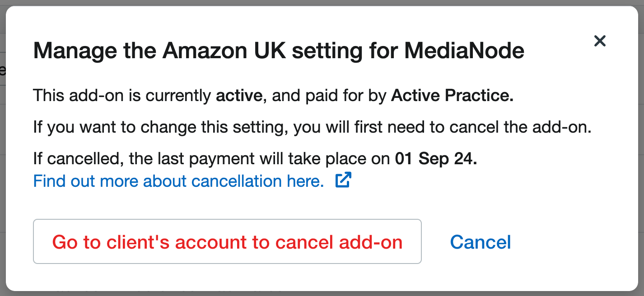Click the sentence about changing this setting
The height and width of the screenshot is (296, 644).
point(312,127)
